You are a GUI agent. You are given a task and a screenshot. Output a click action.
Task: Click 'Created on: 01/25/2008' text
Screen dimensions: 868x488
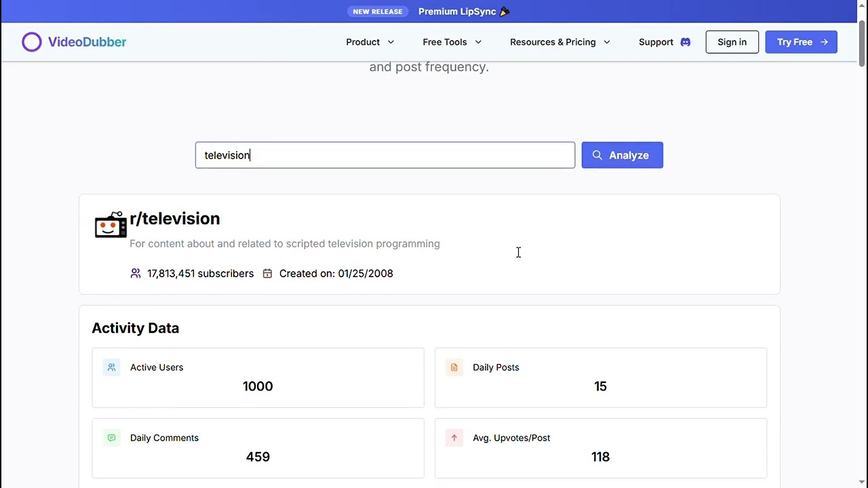click(x=336, y=273)
